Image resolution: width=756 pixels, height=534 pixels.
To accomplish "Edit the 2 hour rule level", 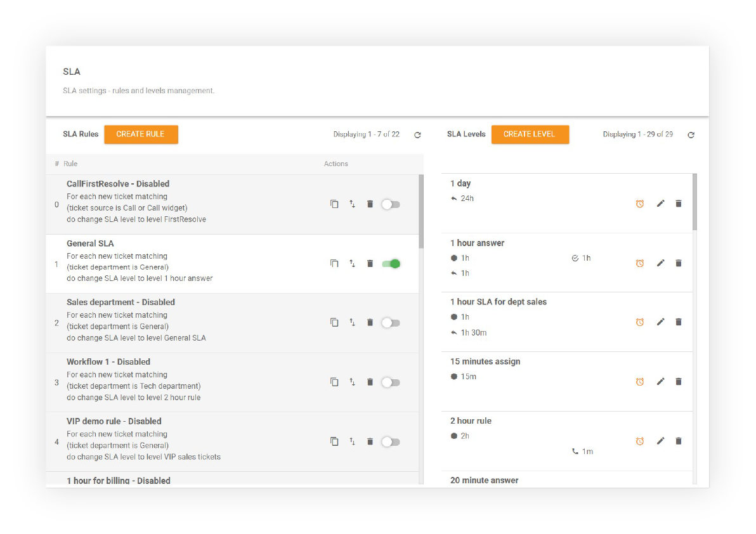I will click(x=660, y=441).
